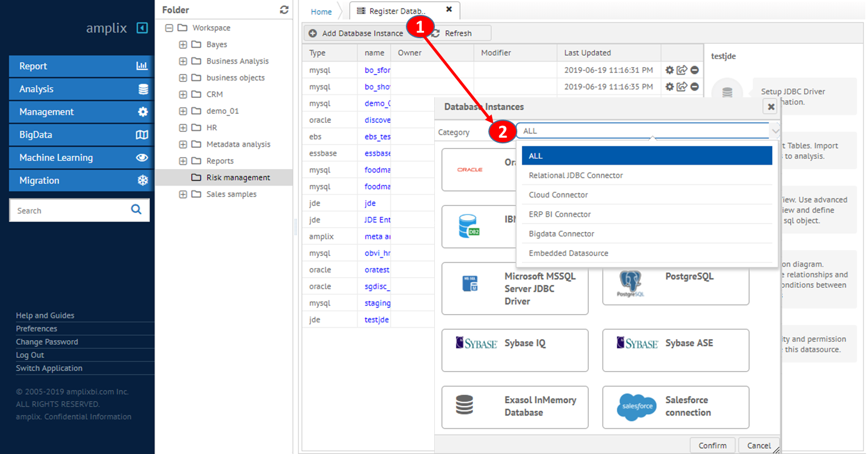Screen dimensions: 868x454
Task: Click share icon on second mysql row
Action: tap(682, 86)
